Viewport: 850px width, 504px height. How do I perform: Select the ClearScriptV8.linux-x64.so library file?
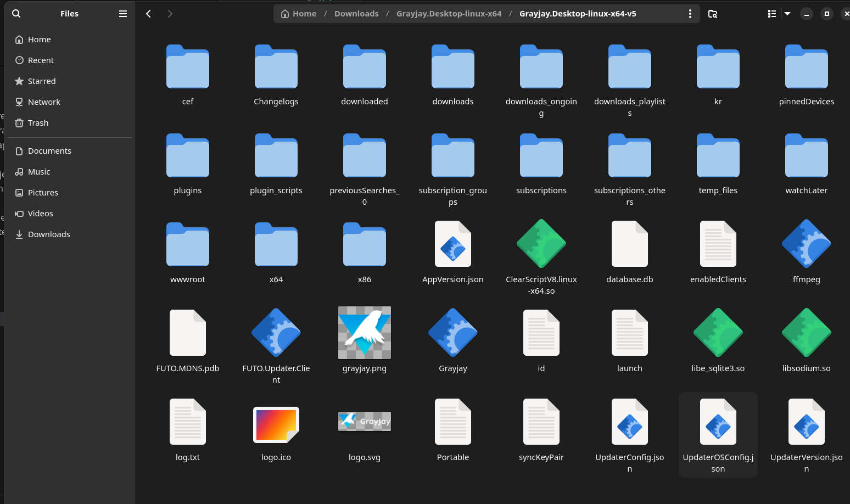coord(541,244)
